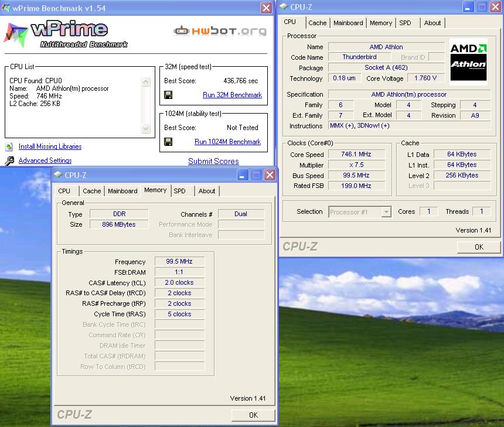
Task: Click the wPrime logo graphic
Action: click(66, 35)
